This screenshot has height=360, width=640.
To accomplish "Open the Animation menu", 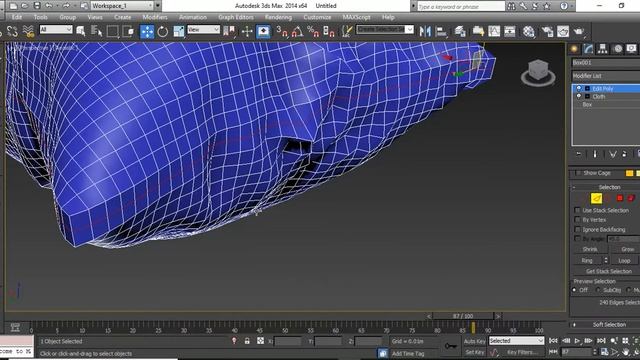I will [193, 17].
